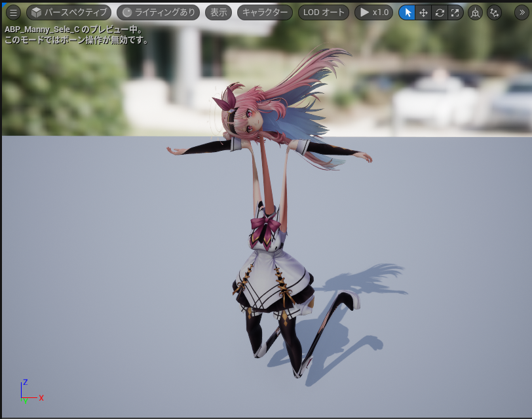
Task: Click the surface snapping icon
Action: [x=495, y=13]
